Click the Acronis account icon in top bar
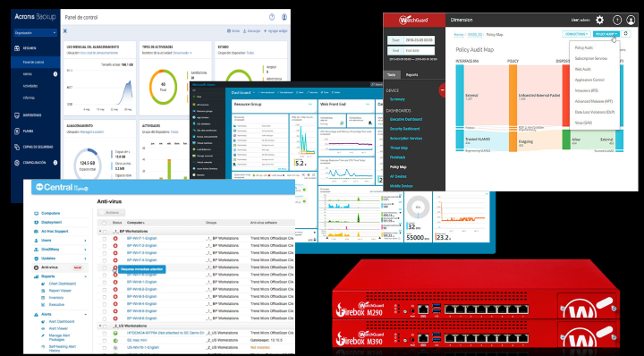Image resolution: width=644 pixels, height=356 pixels. [284, 17]
